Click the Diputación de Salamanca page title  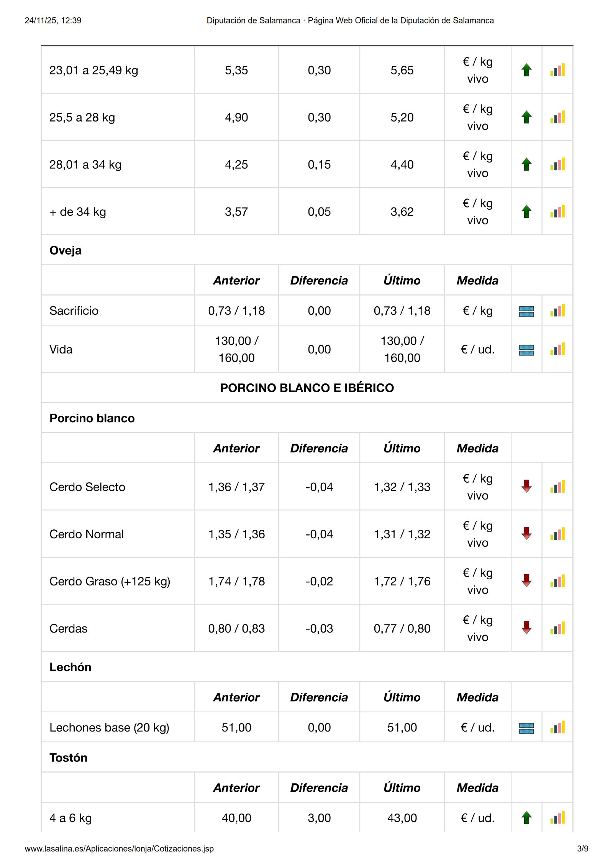pyautogui.click(x=350, y=20)
